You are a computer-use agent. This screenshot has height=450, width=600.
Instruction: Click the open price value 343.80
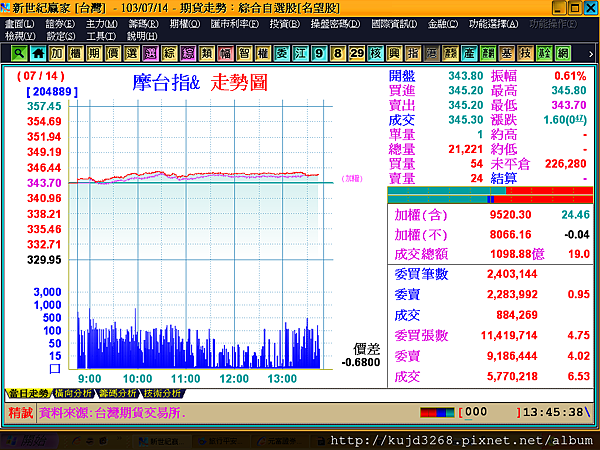[x=466, y=76]
